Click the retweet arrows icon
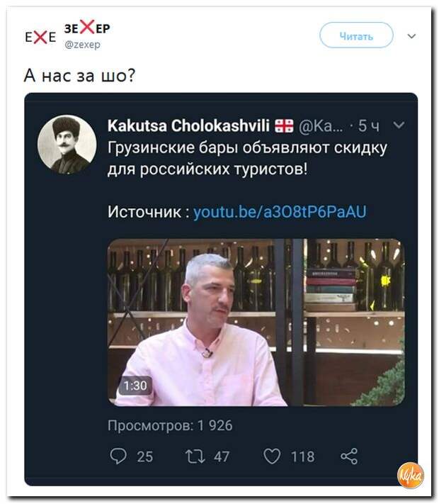Viewport: 439px width, 504px height. coord(195,457)
